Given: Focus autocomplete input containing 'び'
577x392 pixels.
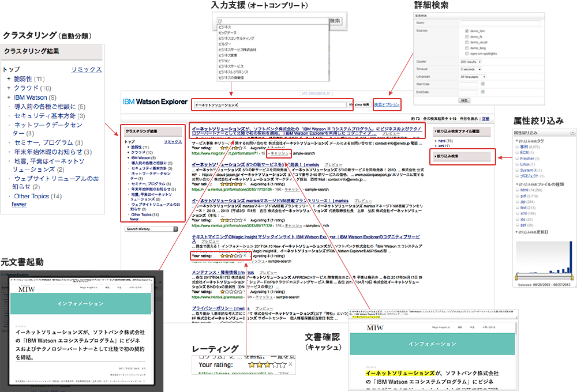Looking at the screenshot, I should tap(272, 21).
